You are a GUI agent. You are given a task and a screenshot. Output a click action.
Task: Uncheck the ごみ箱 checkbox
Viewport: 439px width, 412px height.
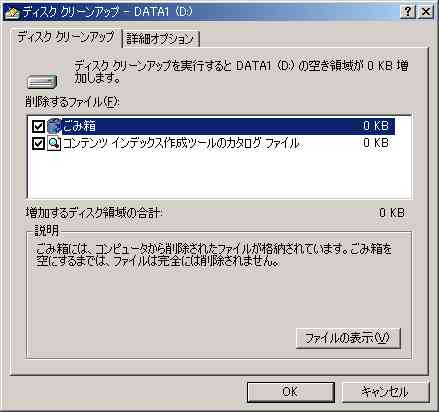[x=38, y=126]
